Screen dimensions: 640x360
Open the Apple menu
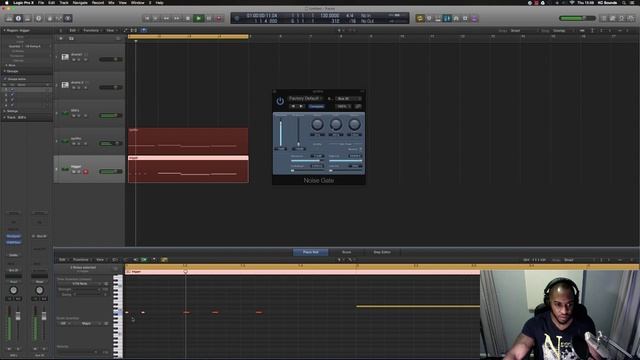point(7,2)
